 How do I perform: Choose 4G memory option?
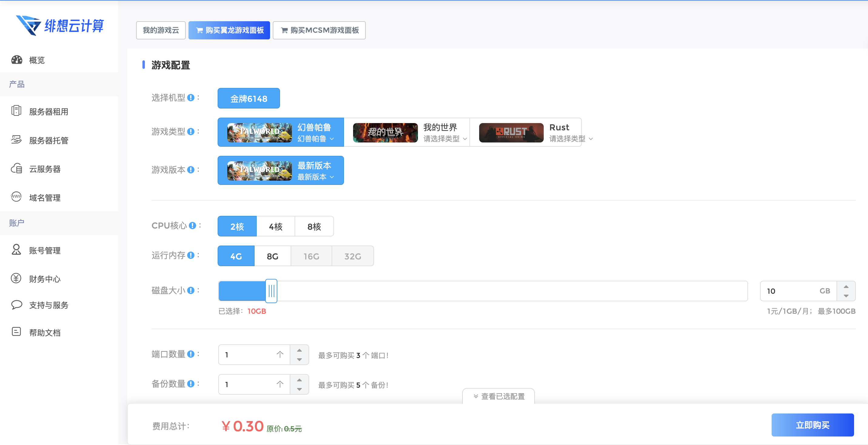pyautogui.click(x=236, y=256)
